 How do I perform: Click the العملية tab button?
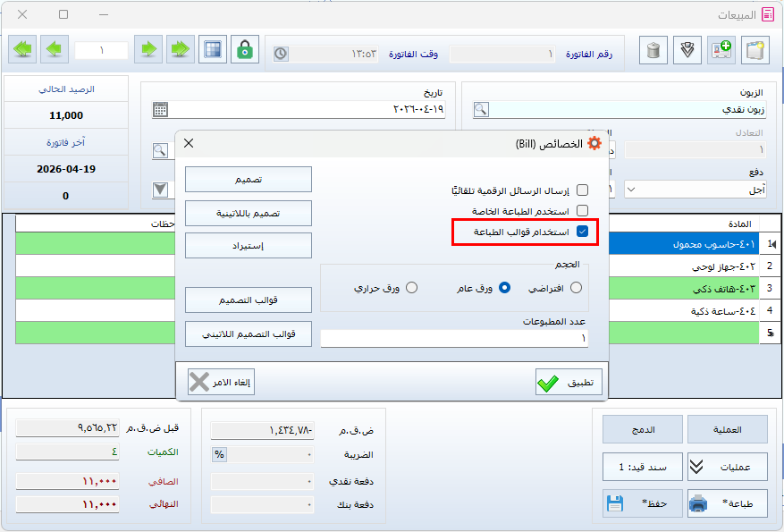point(727,429)
